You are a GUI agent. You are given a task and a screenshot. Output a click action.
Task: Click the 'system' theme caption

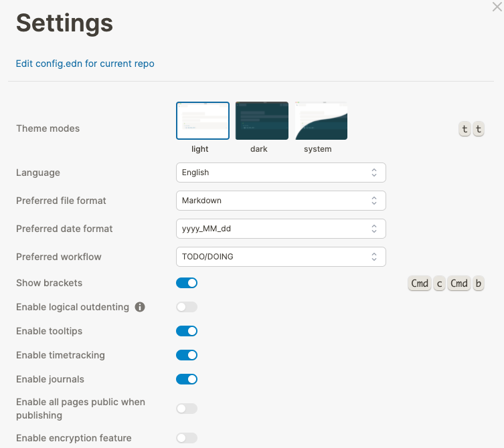coord(318,149)
